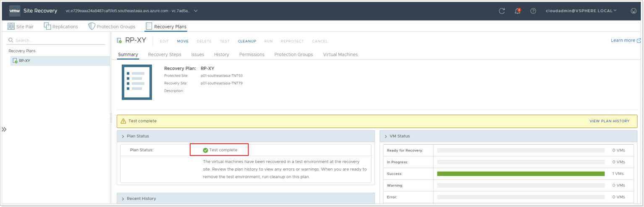Open the vCenter site pair dropdown
Screen dimensions: 644x207
pyautogui.click(x=196, y=11)
